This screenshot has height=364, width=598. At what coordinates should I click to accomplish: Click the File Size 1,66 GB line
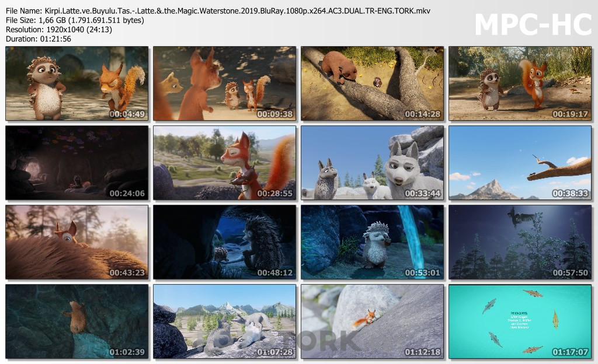coord(75,20)
